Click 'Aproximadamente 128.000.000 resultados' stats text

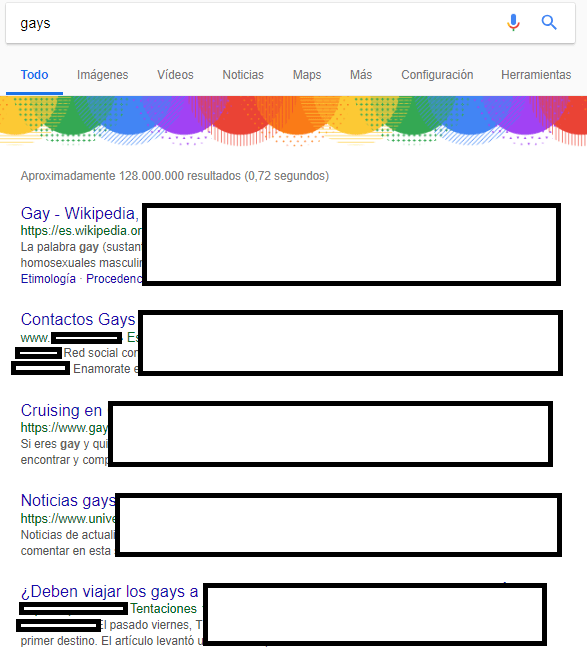[x=175, y=176]
